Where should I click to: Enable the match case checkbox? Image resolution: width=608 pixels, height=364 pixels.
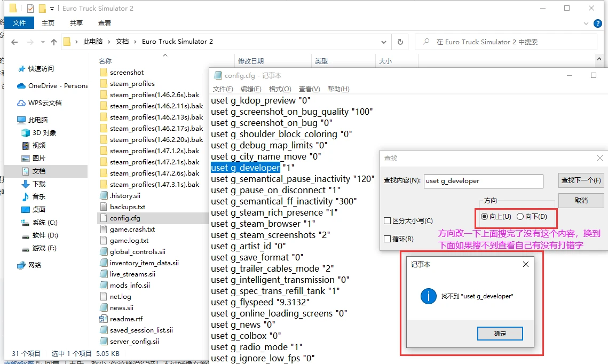click(x=387, y=220)
